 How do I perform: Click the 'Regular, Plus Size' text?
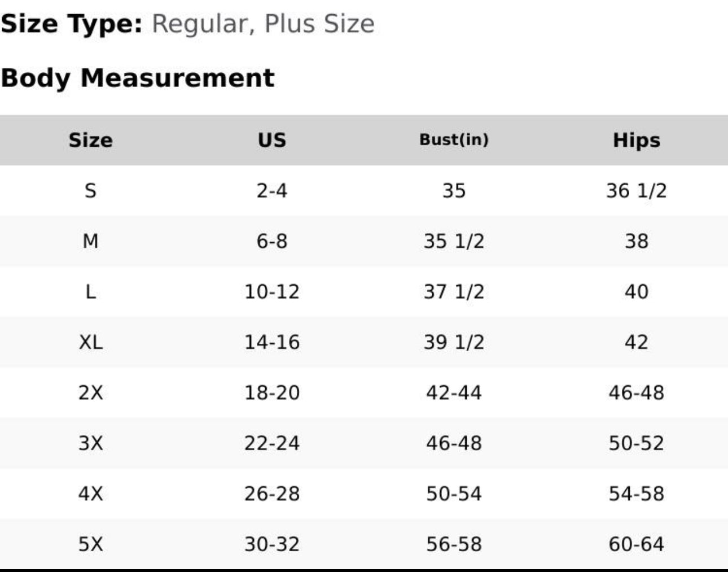coord(263,24)
